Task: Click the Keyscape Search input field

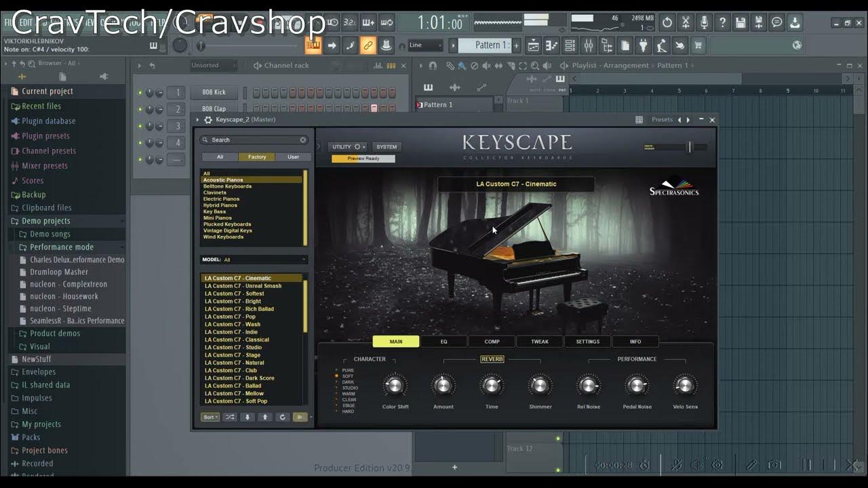Action: pos(254,140)
